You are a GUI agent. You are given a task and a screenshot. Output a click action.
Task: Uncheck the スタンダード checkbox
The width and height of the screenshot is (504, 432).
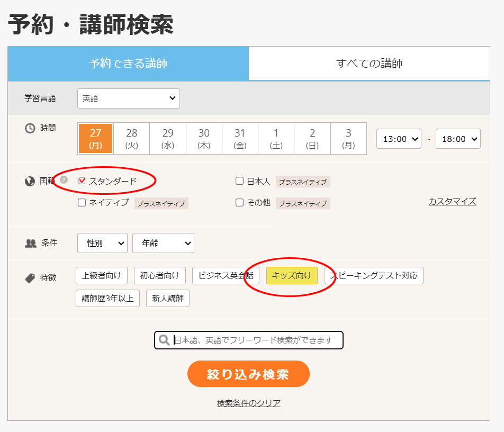point(82,181)
